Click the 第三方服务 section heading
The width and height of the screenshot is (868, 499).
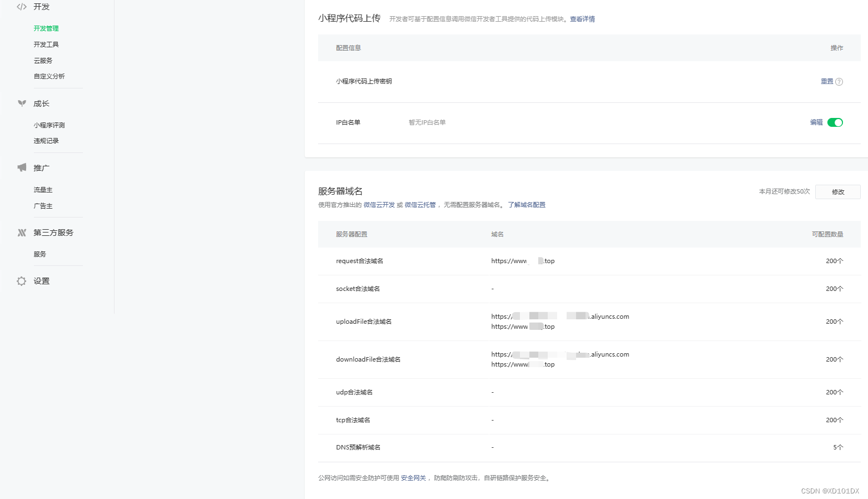coord(53,233)
